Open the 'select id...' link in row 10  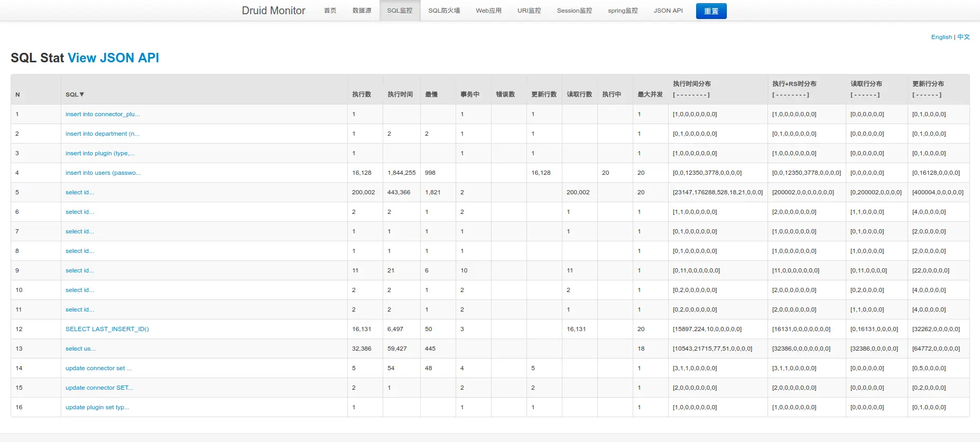point(80,290)
